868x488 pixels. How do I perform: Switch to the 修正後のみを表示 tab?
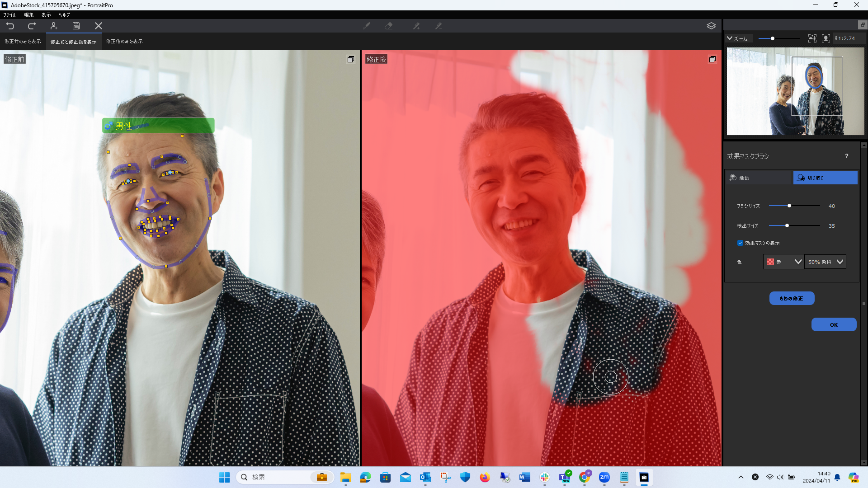[124, 41]
